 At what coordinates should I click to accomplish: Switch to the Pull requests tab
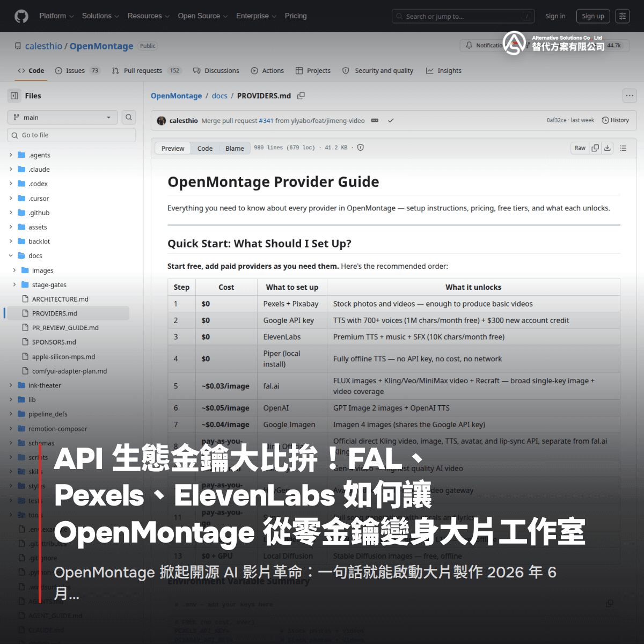pos(147,71)
